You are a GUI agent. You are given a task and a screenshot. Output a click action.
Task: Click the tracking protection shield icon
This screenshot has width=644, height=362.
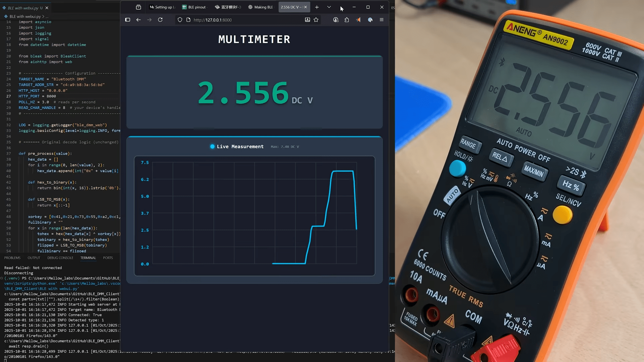tap(180, 20)
